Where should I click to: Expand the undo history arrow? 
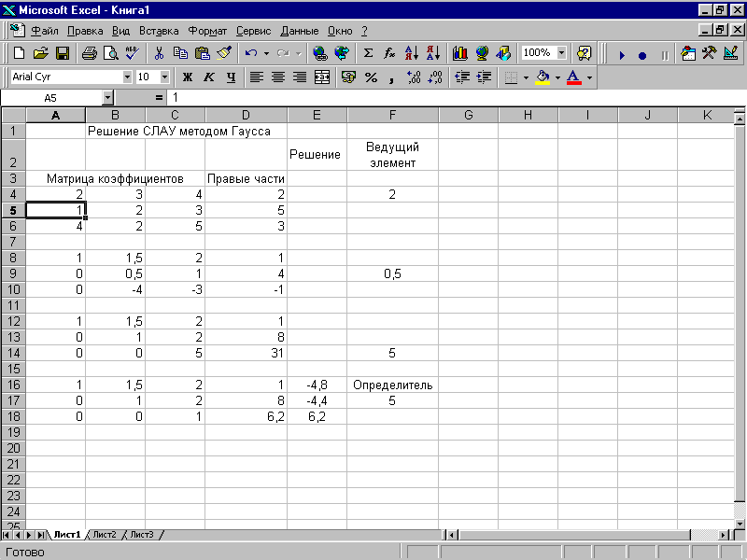(266, 53)
